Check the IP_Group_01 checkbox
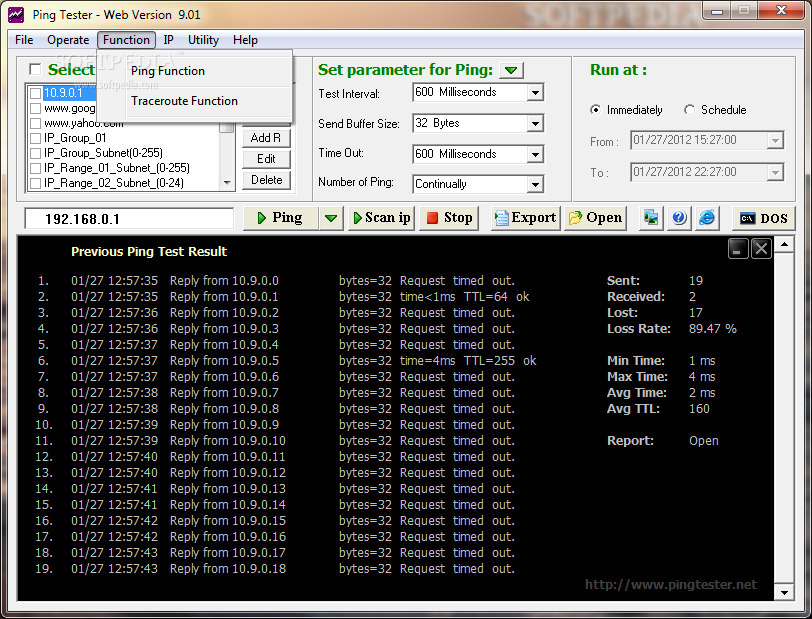This screenshot has width=812, height=619. tap(35, 138)
